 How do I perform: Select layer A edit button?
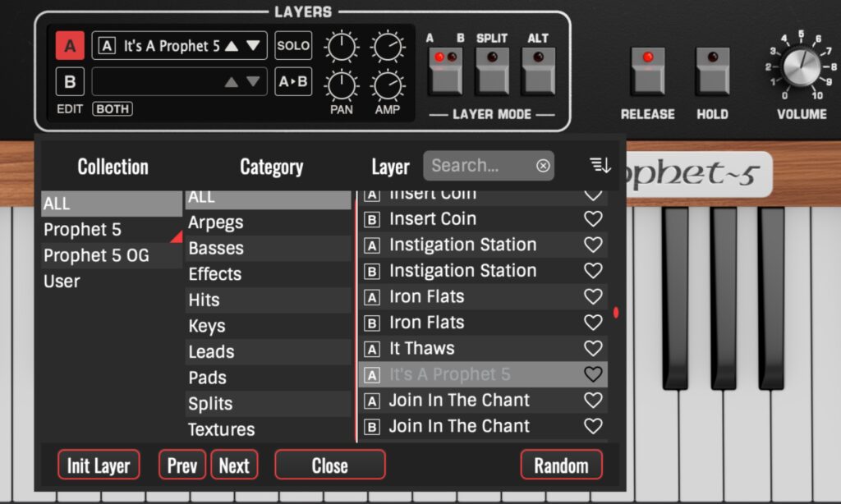tap(70, 46)
